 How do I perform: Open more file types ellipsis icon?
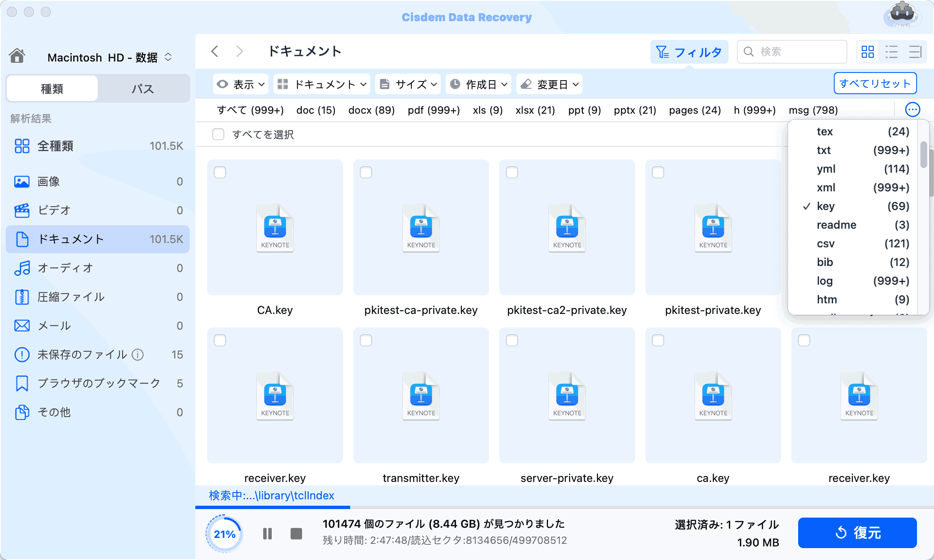point(912,110)
